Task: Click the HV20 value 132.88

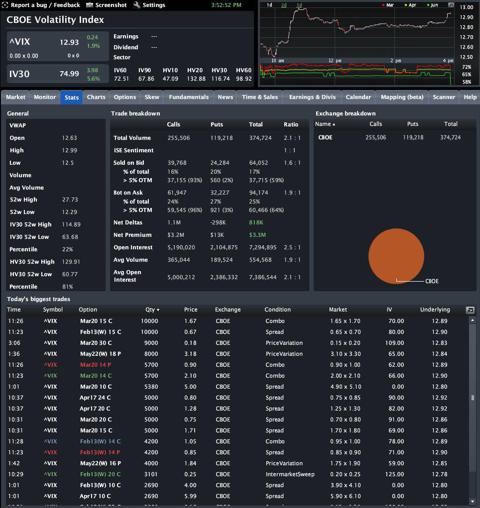Action: click(x=196, y=79)
